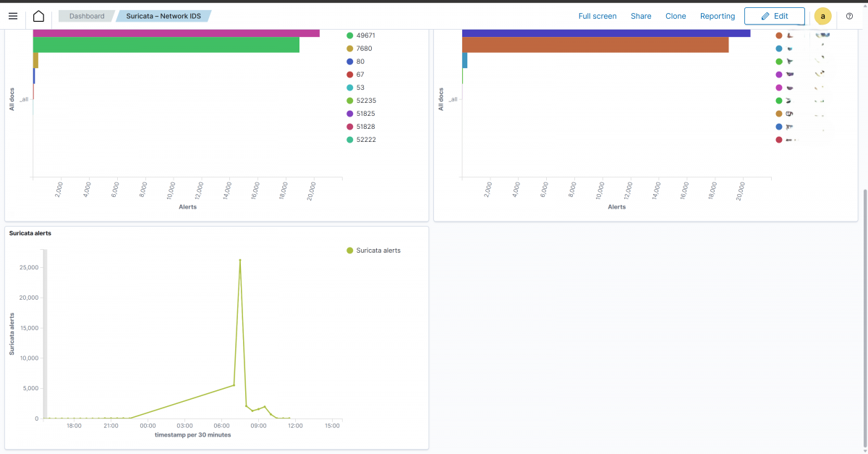Open the Reporting options
868x454 pixels.
pyautogui.click(x=717, y=16)
